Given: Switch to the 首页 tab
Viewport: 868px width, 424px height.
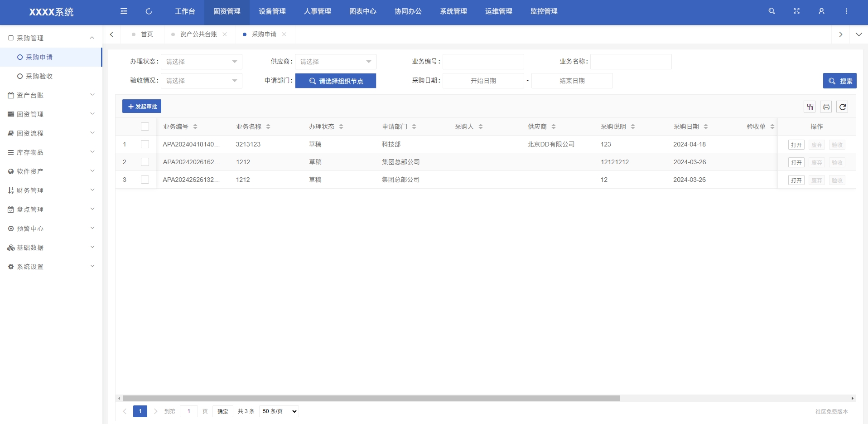Looking at the screenshot, I should [x=142, y=34].
